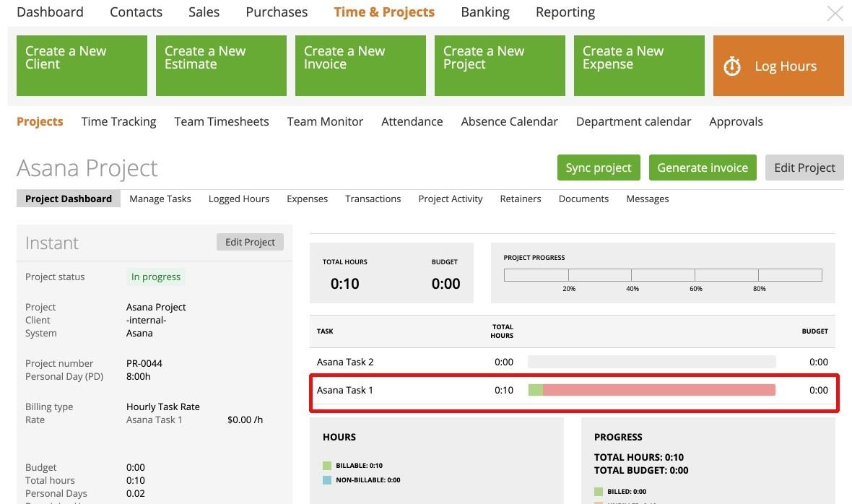Switch to the Logged Hours tab
The image size is (852, 504).
point(238,199)
